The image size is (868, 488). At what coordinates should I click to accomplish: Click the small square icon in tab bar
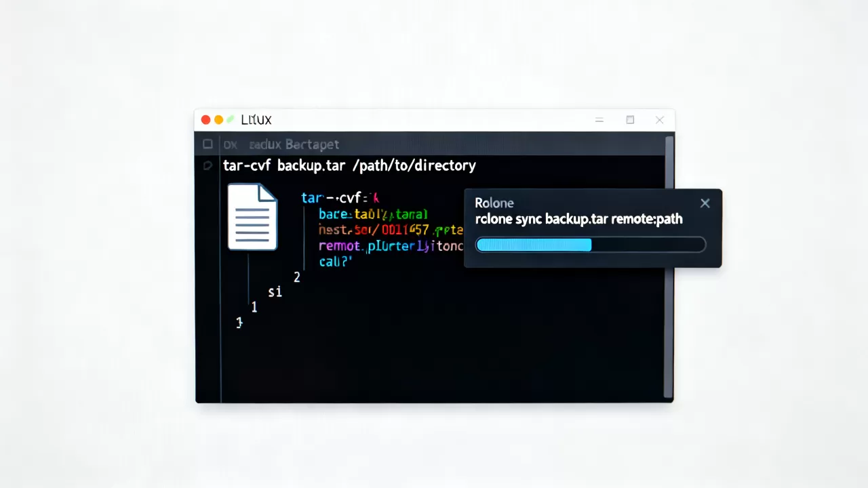point(208,144)
